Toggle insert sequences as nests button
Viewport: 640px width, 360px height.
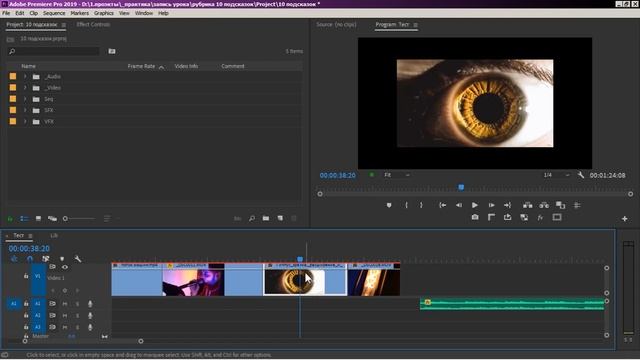[x=14, y=259]
